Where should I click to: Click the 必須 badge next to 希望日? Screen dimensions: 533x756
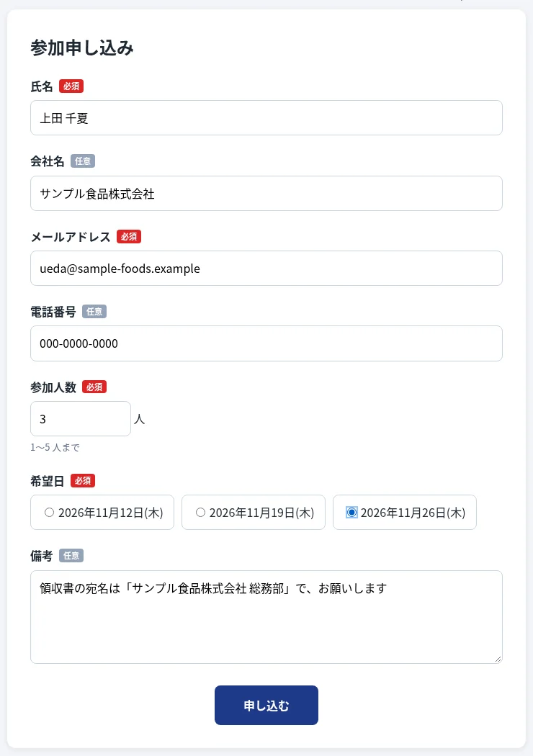pyautogui.click(x=83, y=481)
